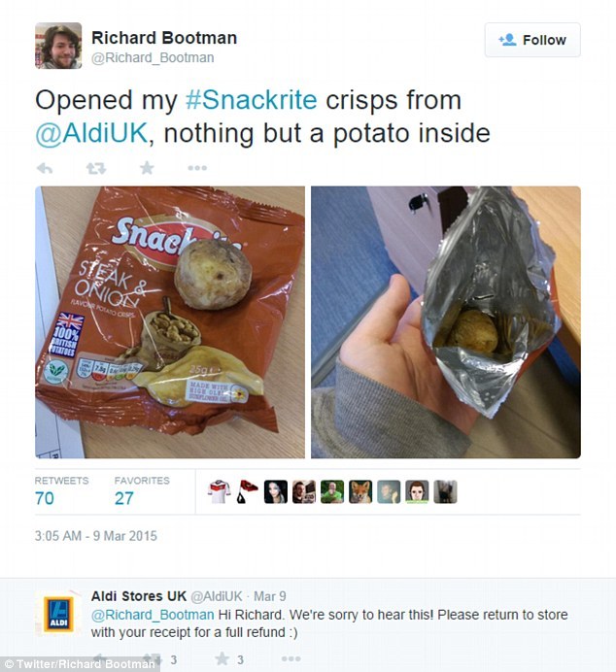Viewport: 616px width, 672px height.
Task: Click the Aldi logo avatar
Action: pos(58,615)
